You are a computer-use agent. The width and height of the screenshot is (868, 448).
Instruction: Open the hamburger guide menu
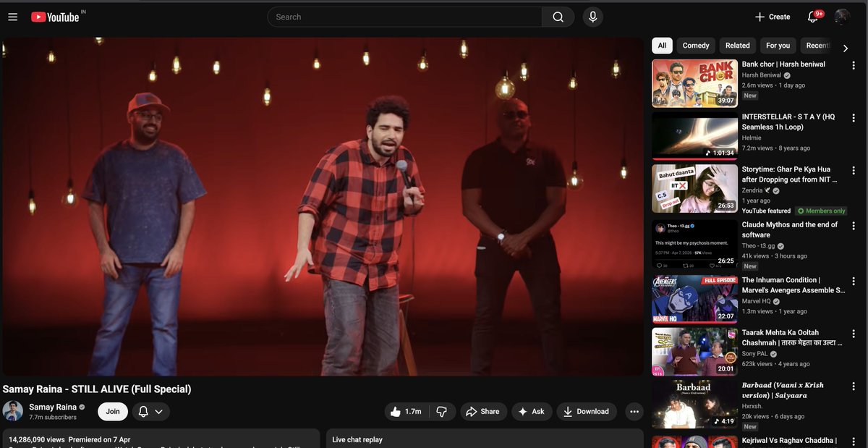12,17
